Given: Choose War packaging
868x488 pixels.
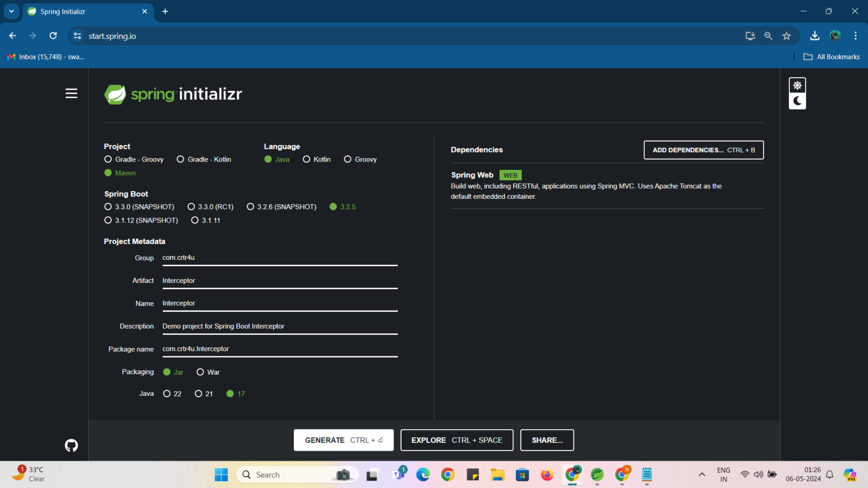Looking at the screenshot, I should 200,372.
